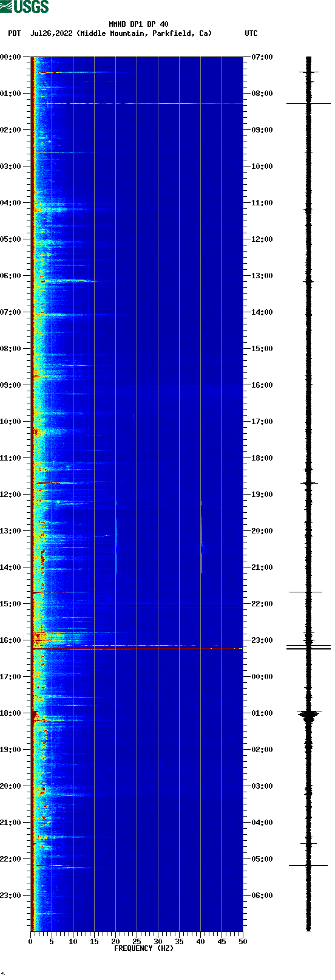The width and height of the screenshot is (335, 980).
Task: Click the '40' frequency tick label
Action: click(x=200, y=942)
